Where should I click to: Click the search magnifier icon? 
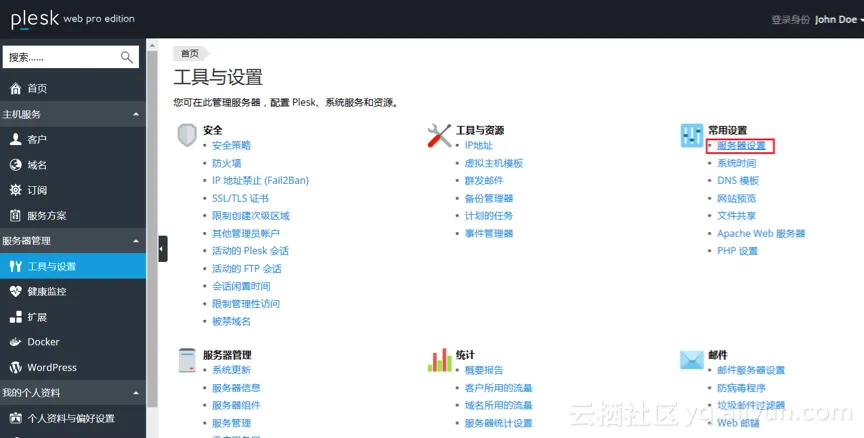pyautogui.click(x=127, y=57)
